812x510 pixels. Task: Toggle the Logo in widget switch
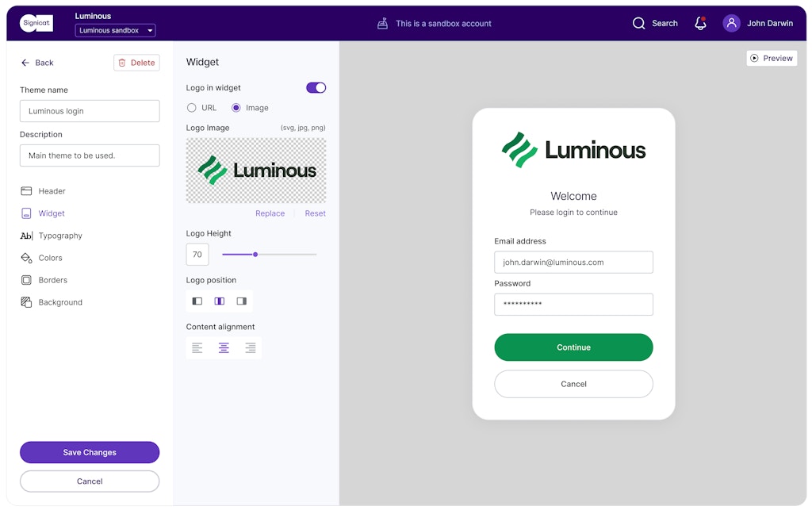tap(316, 88)
